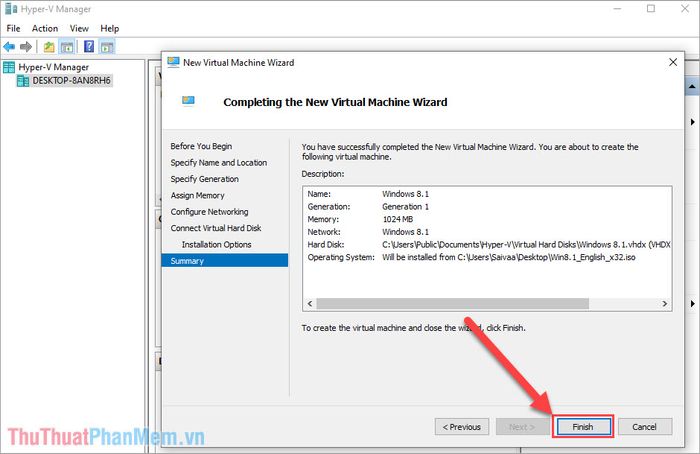Click the Back arrow toolbar icon

pyautogui.click(x=9, y=46)
